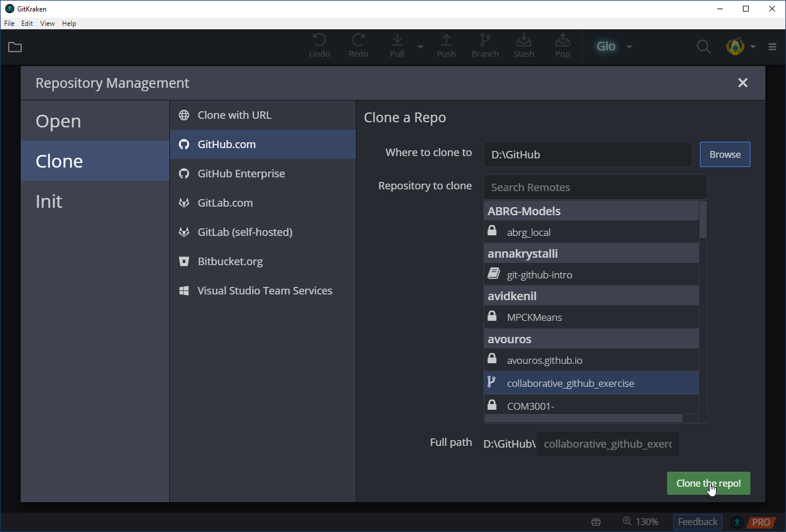Image resolution: width=786 pixels, height=532 pixels.
Task: Click the Branch toolbar icon
Action: tap(485, 46)
